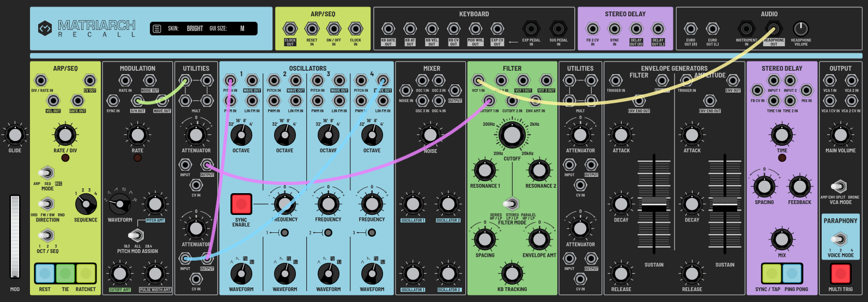The image size is (868, 302).
Task: Click the Exp Pedal In jack
Action: [x=531, y=28]
